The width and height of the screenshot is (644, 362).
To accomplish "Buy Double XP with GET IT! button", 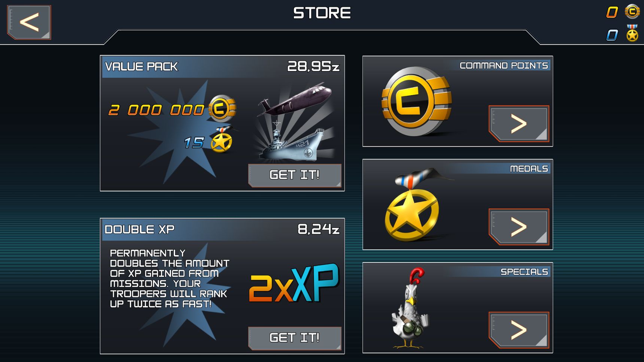I will tap(295, 338).
